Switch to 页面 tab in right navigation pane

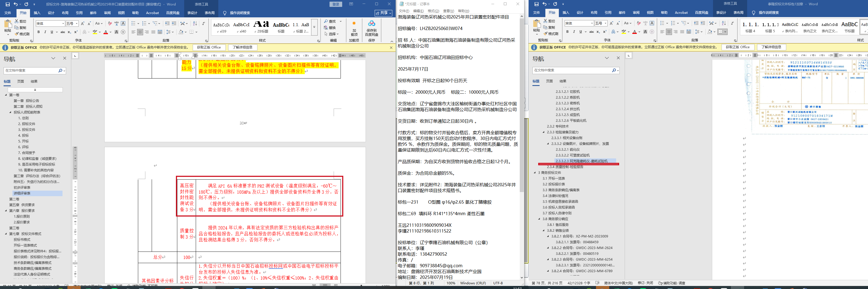click(549, 81)
